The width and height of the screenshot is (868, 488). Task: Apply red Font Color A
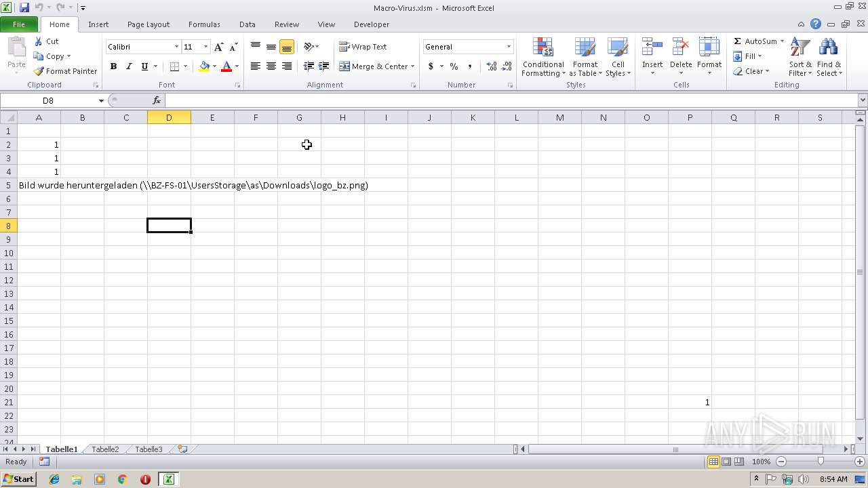pyautogui.click(x=226, y=66)
